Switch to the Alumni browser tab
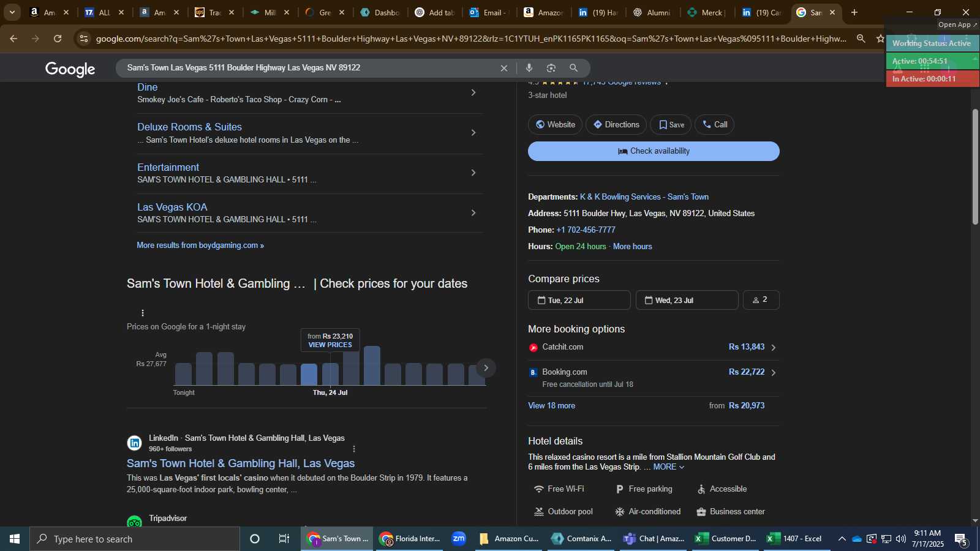Screen dimensions: 980x551 point(652,12)
